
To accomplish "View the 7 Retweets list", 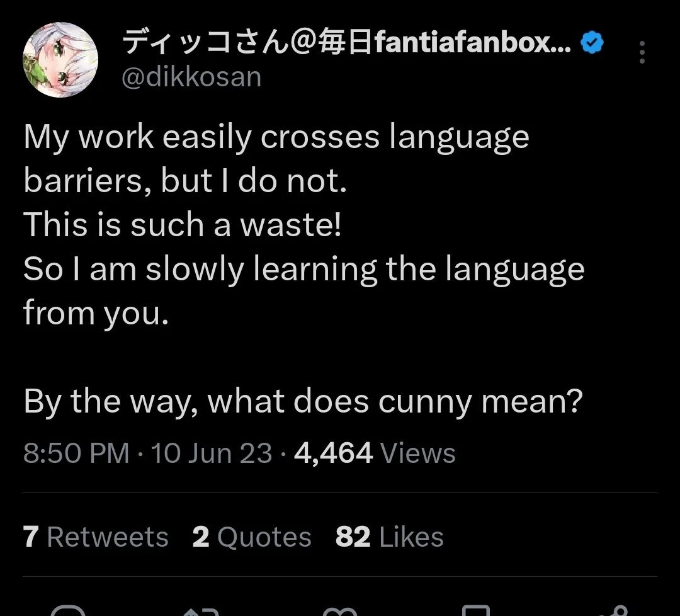I will pos(96,537).
